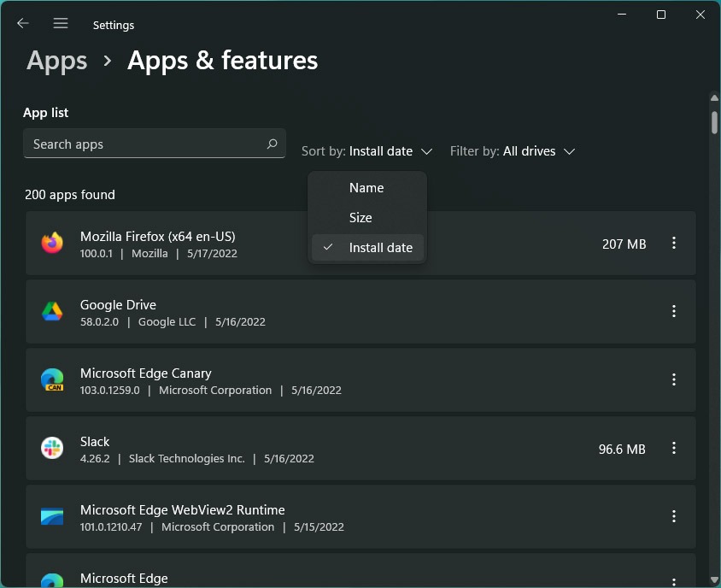
Task: Click the back arrow icon
Action: point(23,24)
